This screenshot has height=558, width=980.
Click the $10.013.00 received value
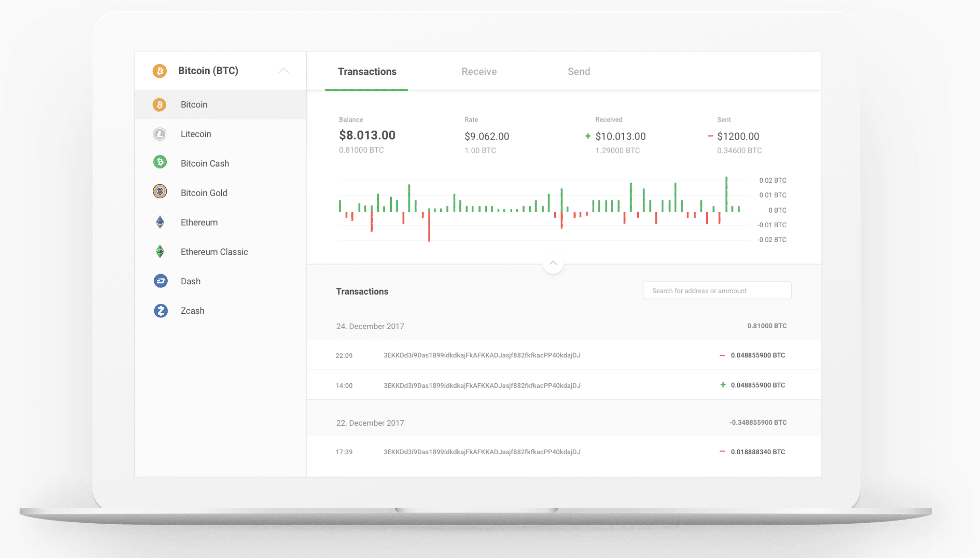click(620, 136)
